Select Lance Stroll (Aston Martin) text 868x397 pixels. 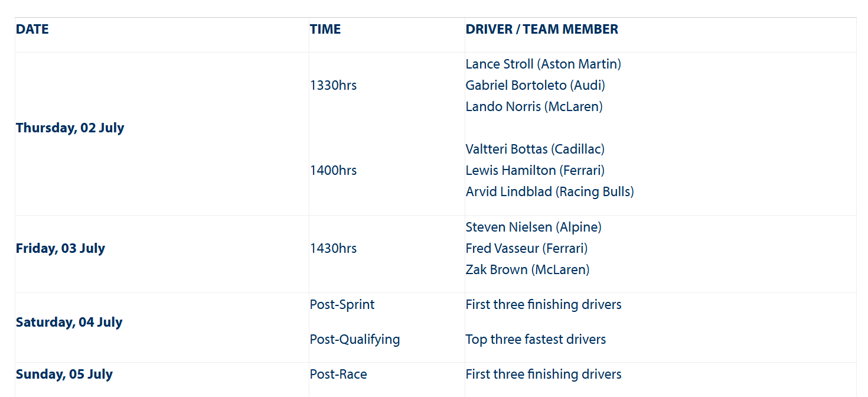(543, 64)
